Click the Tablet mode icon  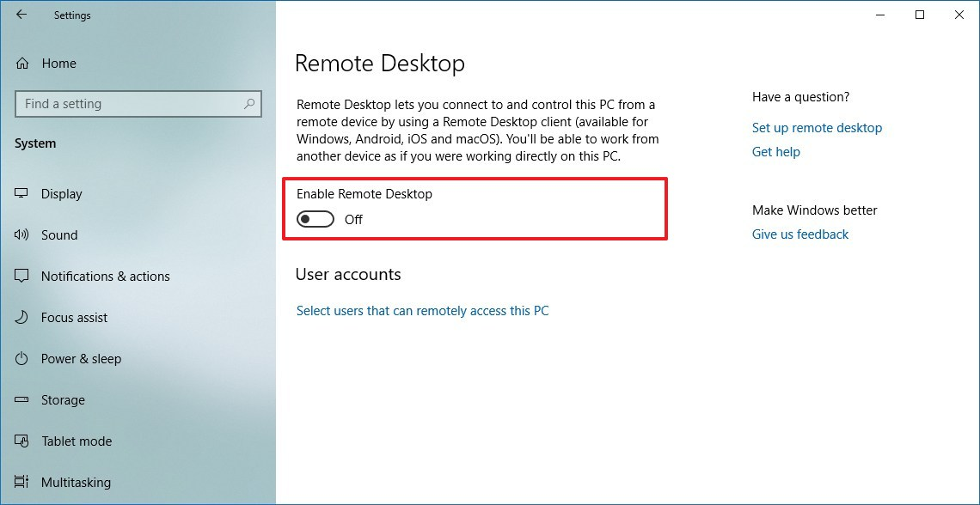click(x=21, y=441)
